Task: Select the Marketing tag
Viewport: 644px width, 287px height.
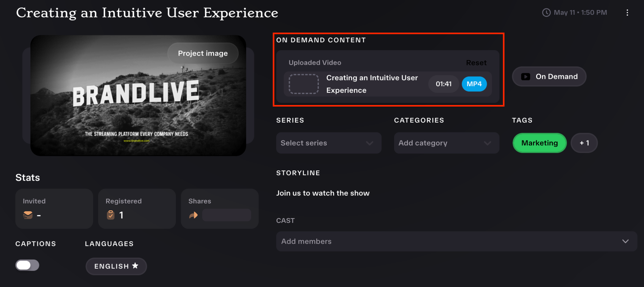Action: click(x=540, y=143)
